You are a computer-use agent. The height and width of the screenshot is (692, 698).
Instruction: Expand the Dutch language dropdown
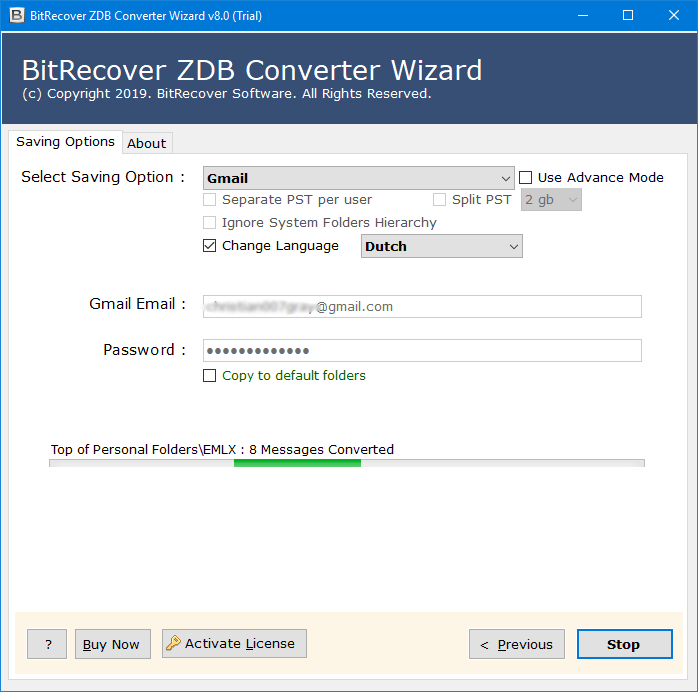coord(442,246)
